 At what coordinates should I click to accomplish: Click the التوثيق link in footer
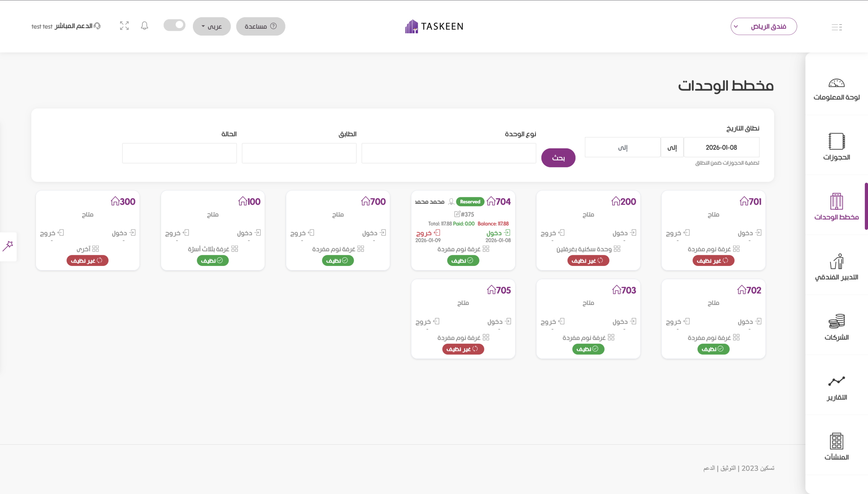point(728,468)
